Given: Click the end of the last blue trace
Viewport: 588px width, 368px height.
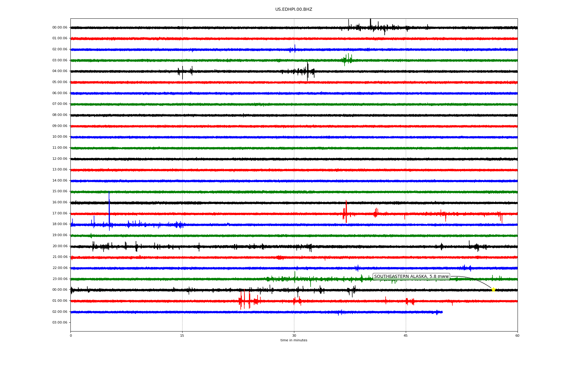Looking at the screenshot, I should point(442,312).
